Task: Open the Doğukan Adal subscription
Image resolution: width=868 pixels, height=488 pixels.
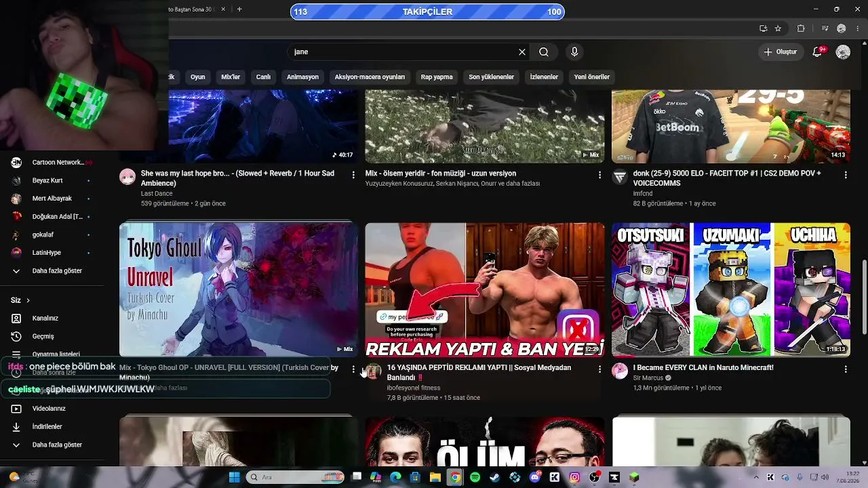Action: [57, 217]
